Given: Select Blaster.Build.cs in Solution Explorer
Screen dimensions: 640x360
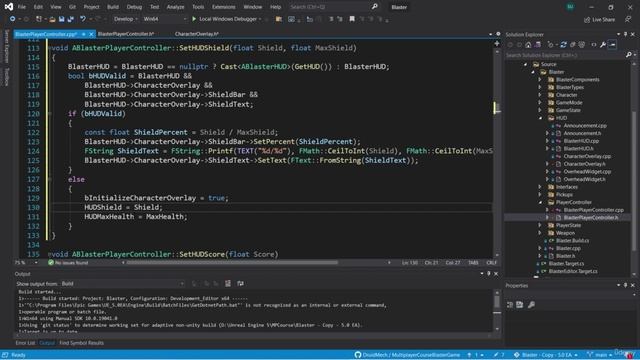Looking at the screenshot, I should pyautogui.click(x=572, y=240).
